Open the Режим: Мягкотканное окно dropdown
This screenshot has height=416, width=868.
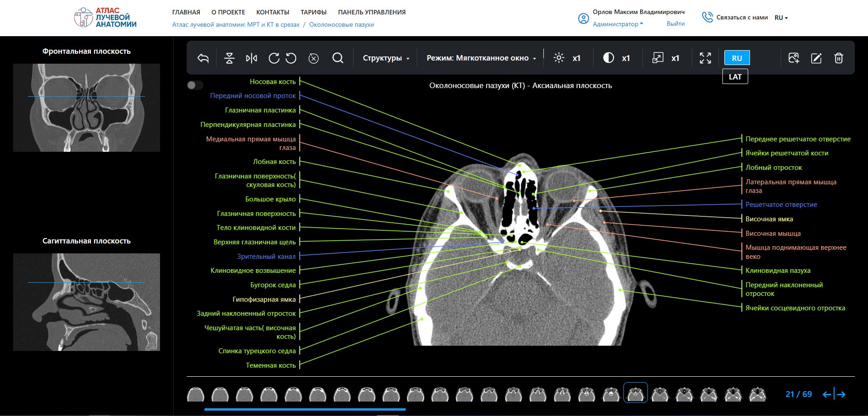pyautogui.click(x=481, y=58)
